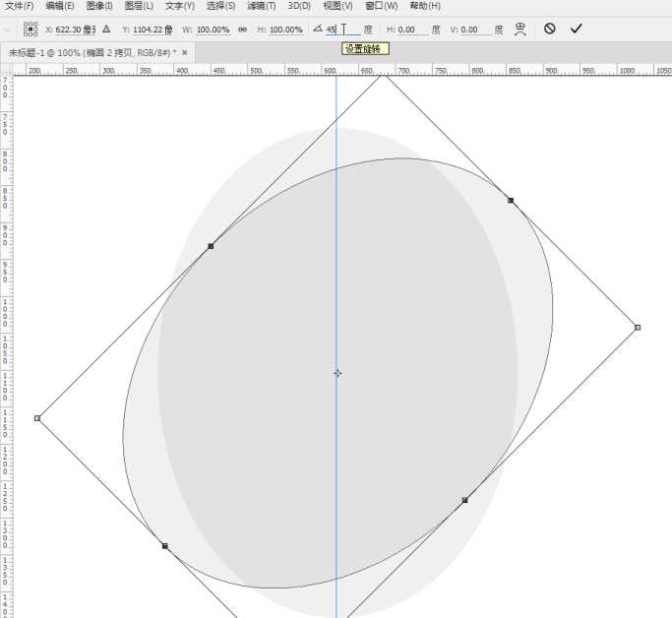
Task: Click the right corner transform handle
Action: 638,327
